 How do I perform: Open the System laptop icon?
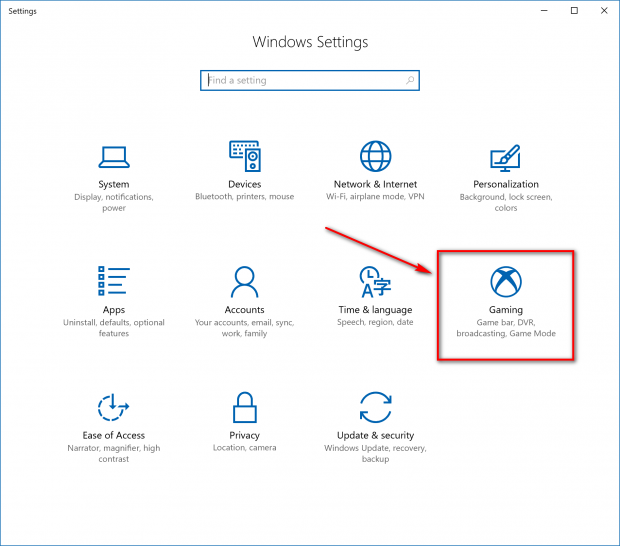pyautogui.click(x=114, y=156)
